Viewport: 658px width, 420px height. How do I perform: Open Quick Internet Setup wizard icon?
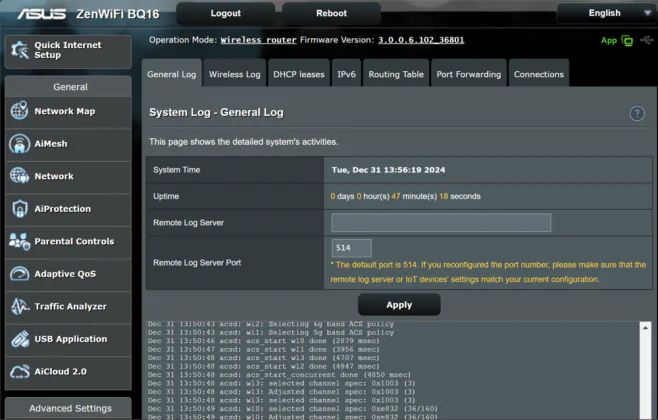[x=20, y=50]
